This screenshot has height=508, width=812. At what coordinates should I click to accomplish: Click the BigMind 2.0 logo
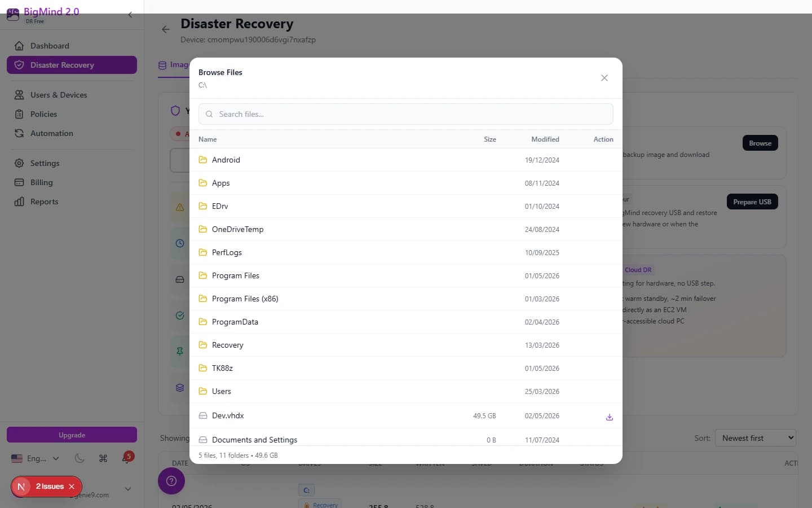pos(43,15)
